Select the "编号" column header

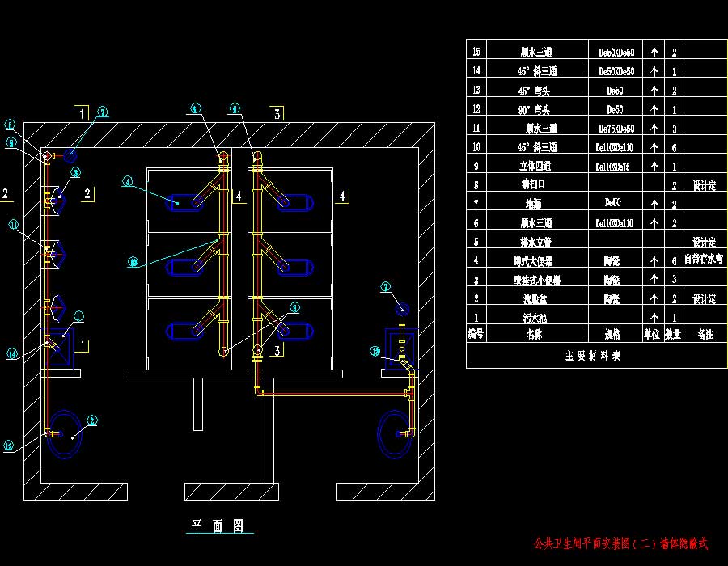tap(476, 334)
